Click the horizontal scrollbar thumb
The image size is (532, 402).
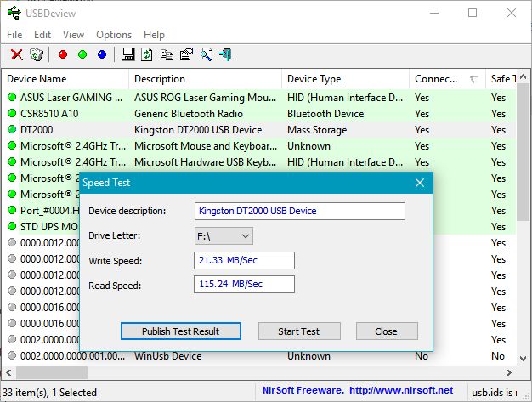pyautogui.click(x=52, y=372)
